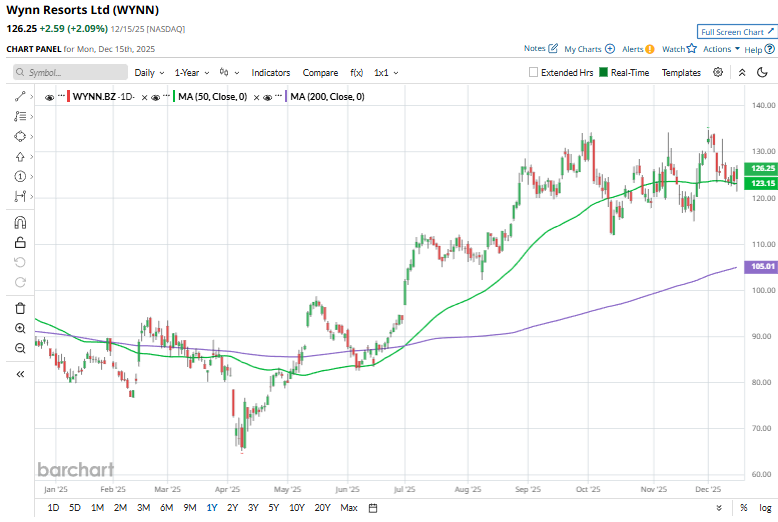Click the Full Screen Chart button

(x=735, y=32)
